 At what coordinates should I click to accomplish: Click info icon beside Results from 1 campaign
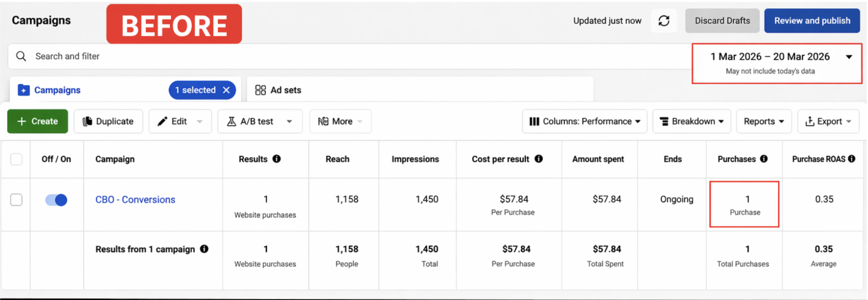204,249
